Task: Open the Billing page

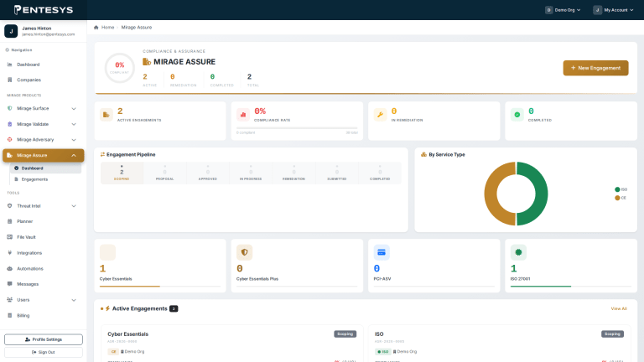Action: point(43,315)
